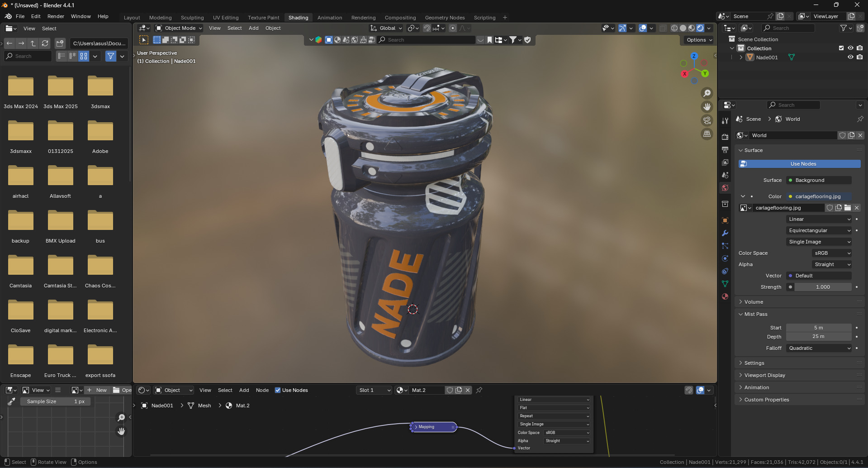Toggle viewport overlays button
The image size is (868, 468).
pyautogui.click(x=643, y=28)
